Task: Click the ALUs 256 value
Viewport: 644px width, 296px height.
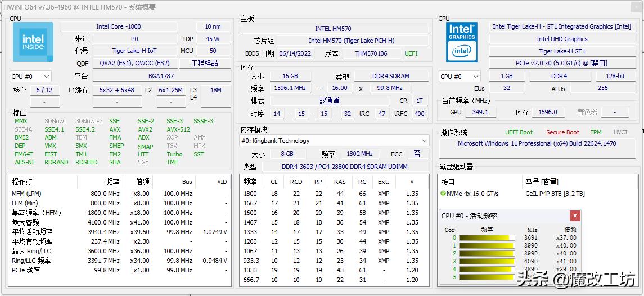Action: (x=602, y=88)
